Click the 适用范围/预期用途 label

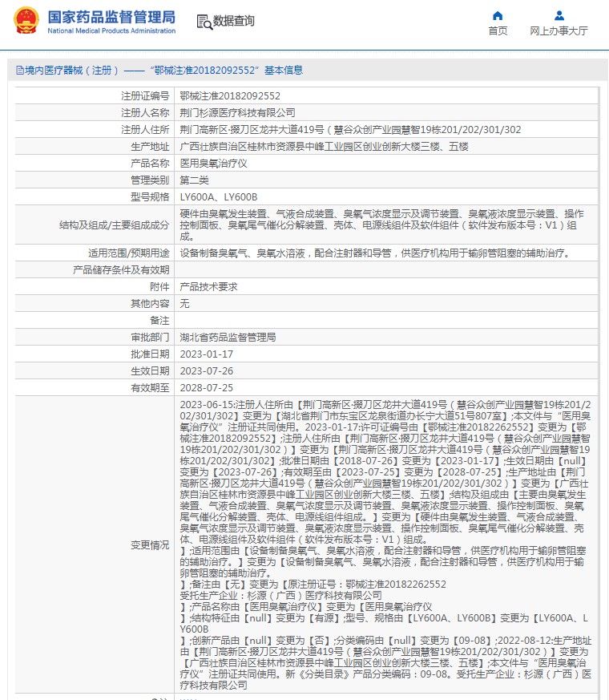tap(128, 253)
